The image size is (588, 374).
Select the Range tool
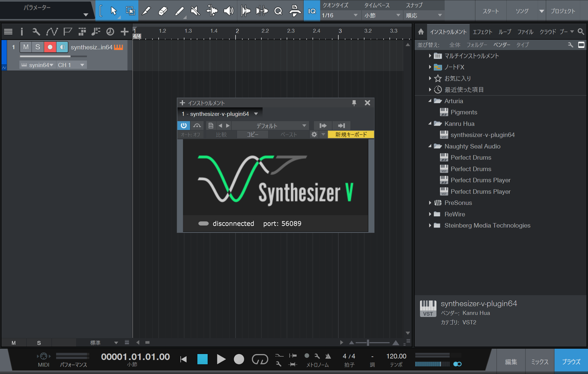pyautogui.click(x=130, y=11)
